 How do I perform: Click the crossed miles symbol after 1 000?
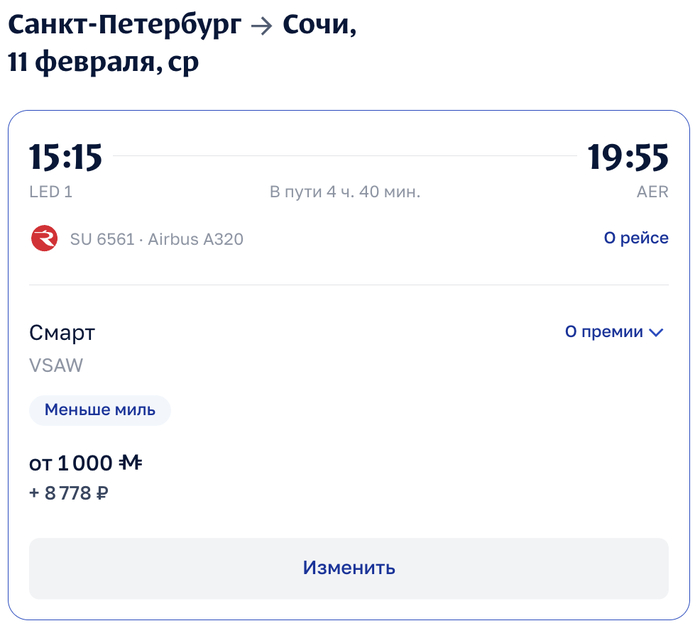131,463
